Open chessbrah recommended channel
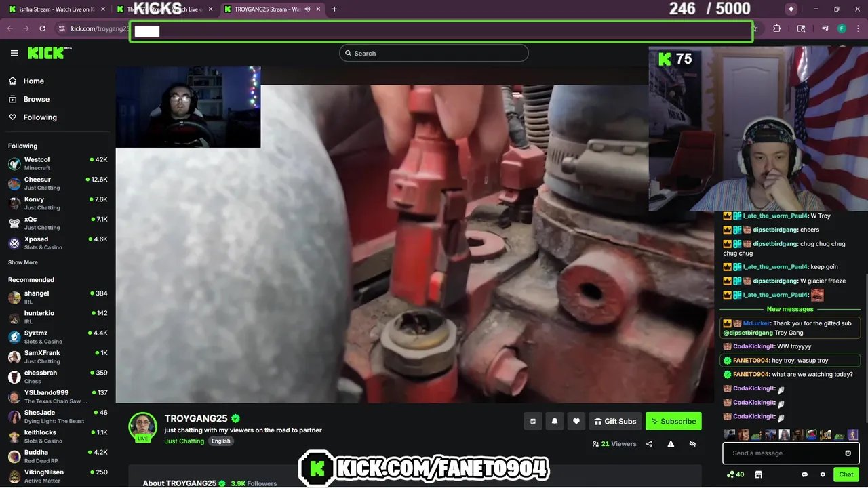Viewport: 868px width, 488px height. click(x=58, y=377)
